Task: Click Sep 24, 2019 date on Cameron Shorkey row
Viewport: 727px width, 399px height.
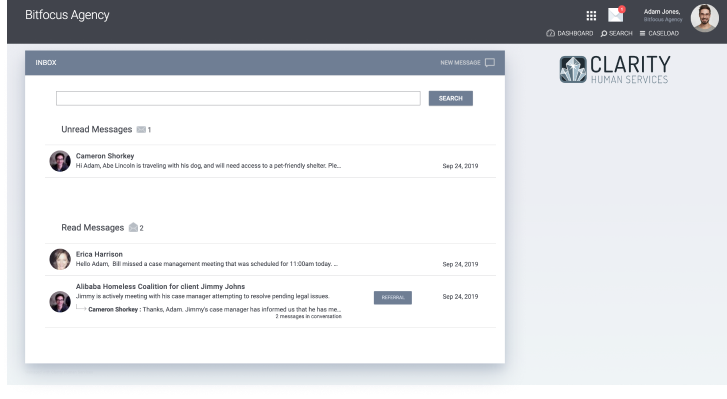Action: pyautogui.click(x=460, y=166)
